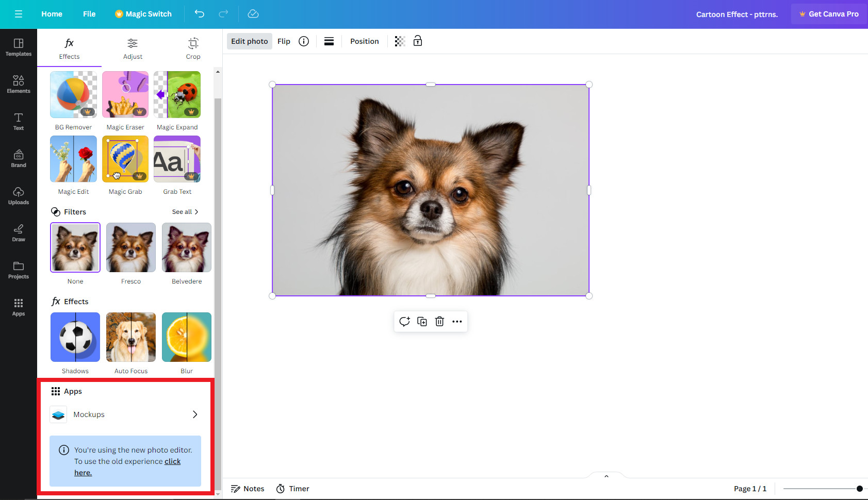Expand the page thumbnails up-arrow at the bottom
Viewport: 868px width, 500px height.
[x=607, y=476]
